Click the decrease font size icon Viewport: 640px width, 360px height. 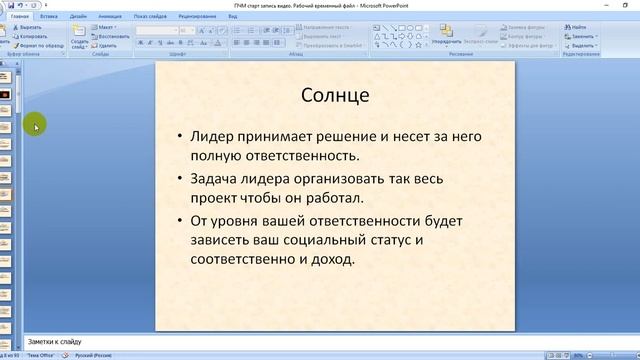point(211,31)
